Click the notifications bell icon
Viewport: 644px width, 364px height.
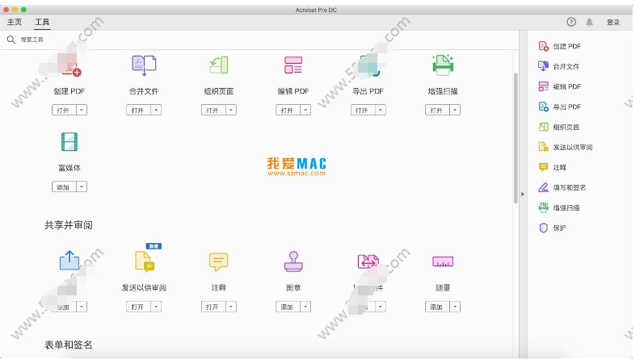(589, 22)
